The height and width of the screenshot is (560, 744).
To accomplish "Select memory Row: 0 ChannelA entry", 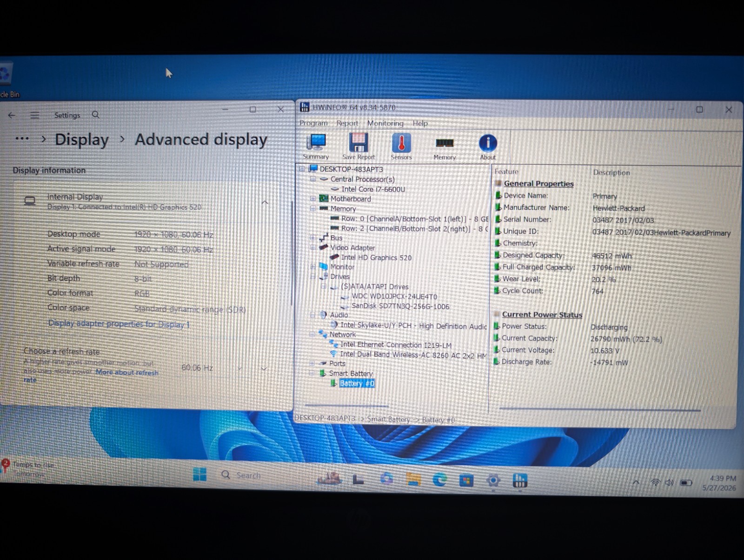I will (x=415, y=219).
